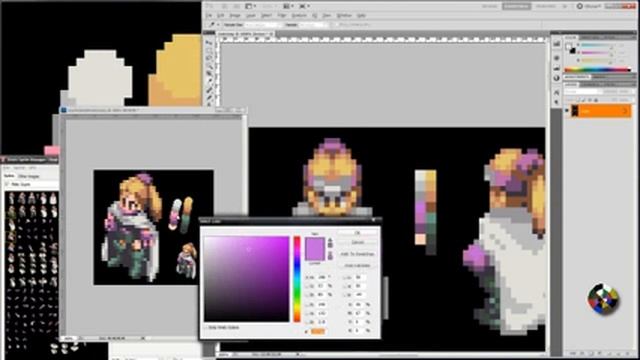Screen dimensions: 640x360
Task: Select the Quick Selection wand tool
Action: pos(210,66)
